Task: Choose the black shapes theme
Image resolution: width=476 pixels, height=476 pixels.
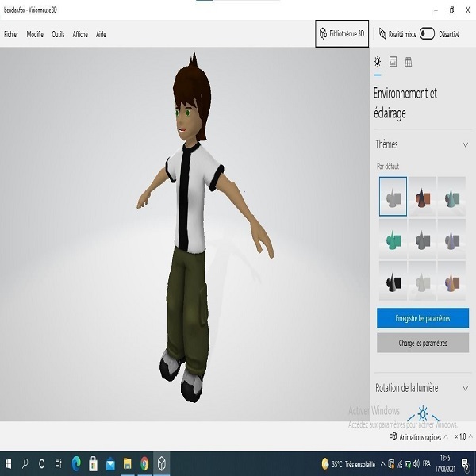Action: 393,281
